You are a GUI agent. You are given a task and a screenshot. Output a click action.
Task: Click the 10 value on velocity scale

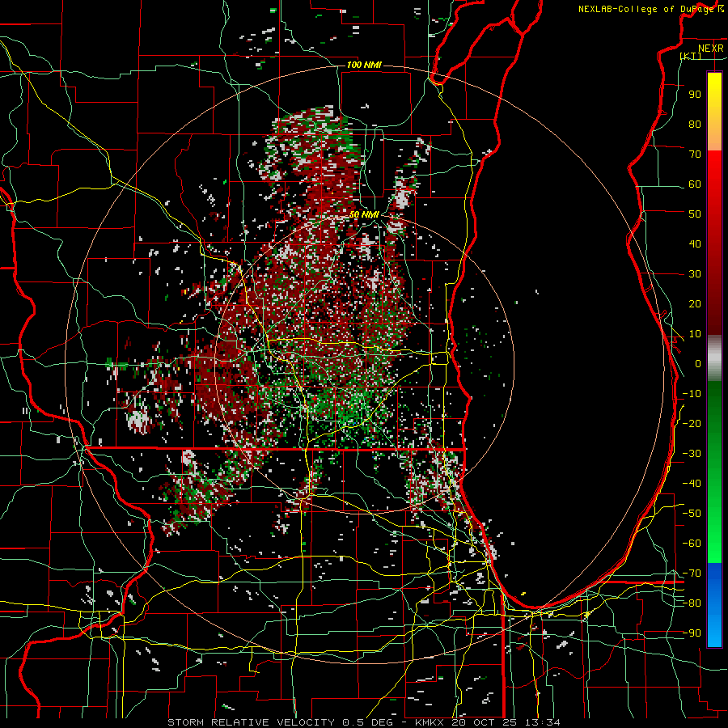[x=695, y=334]
